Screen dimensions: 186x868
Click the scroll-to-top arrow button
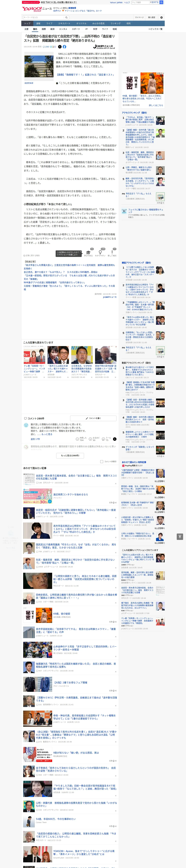tap(180, 536)
